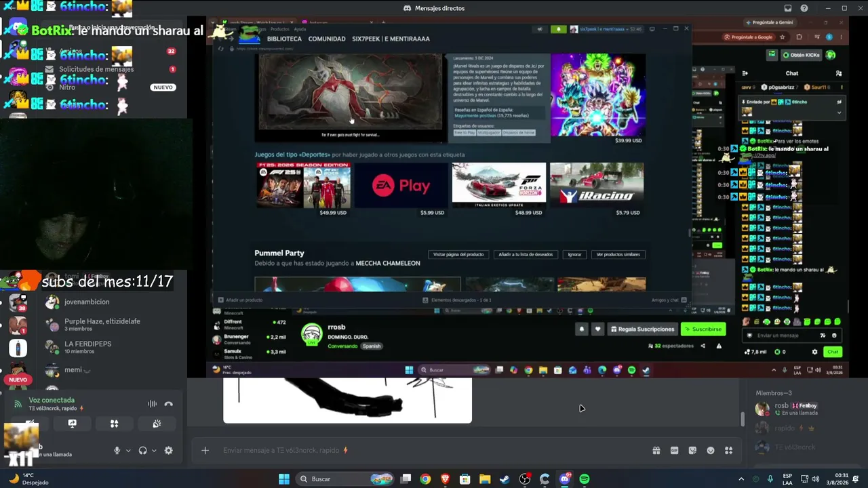Open Discord user settings gear

[x=169, y=451]
